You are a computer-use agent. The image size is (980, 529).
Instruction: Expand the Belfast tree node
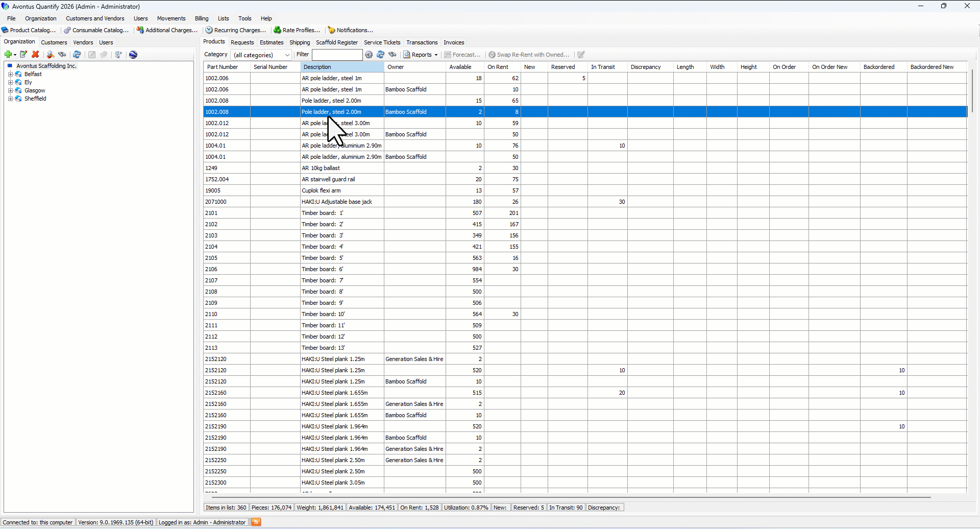(10, 74)
